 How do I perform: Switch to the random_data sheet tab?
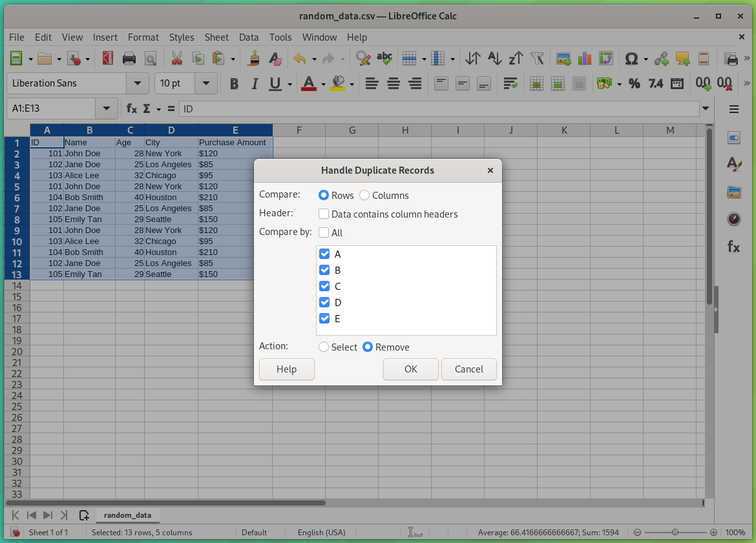(x=127, y=515)
